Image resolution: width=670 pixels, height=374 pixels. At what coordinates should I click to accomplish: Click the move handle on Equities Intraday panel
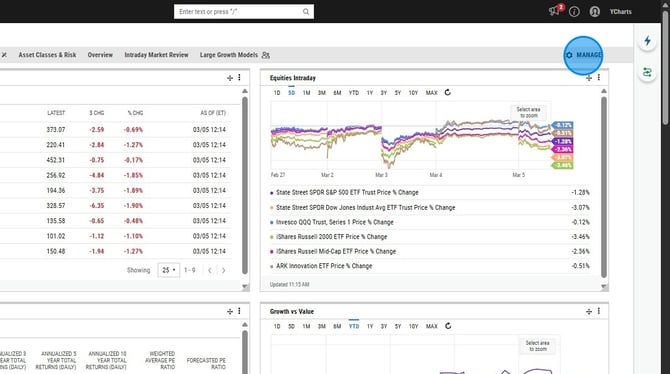click(589, 78)
